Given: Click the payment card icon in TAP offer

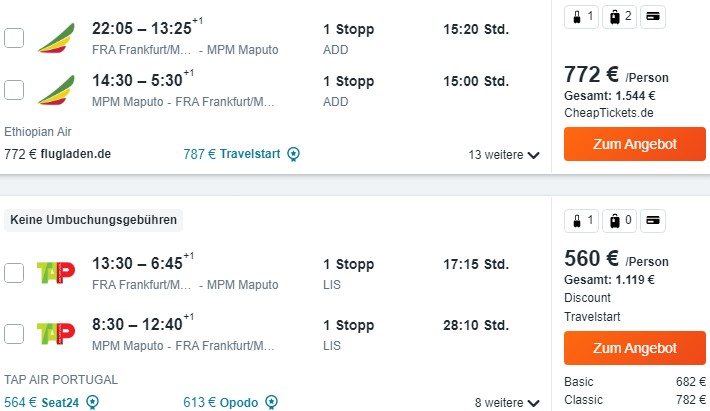Looking at the screenshot, I should coord(652,221).
